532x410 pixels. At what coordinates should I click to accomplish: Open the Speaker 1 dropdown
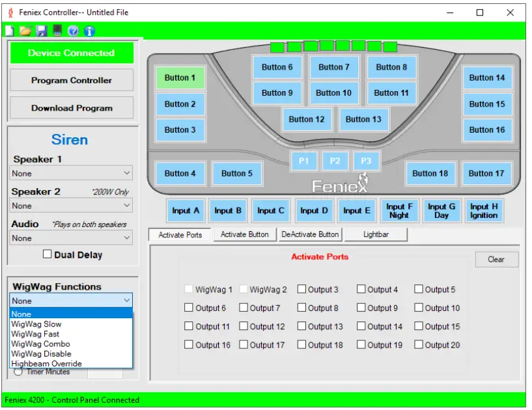[x=71, y=174]
